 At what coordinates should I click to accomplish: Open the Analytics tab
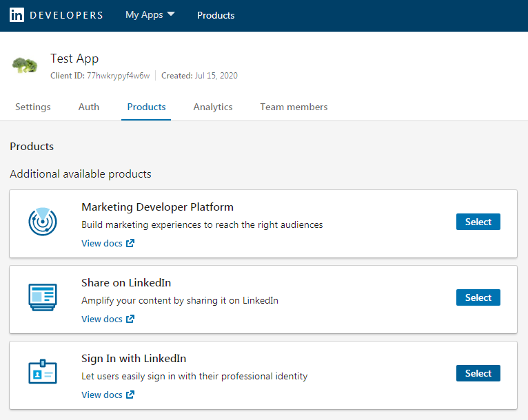(213, 107)
